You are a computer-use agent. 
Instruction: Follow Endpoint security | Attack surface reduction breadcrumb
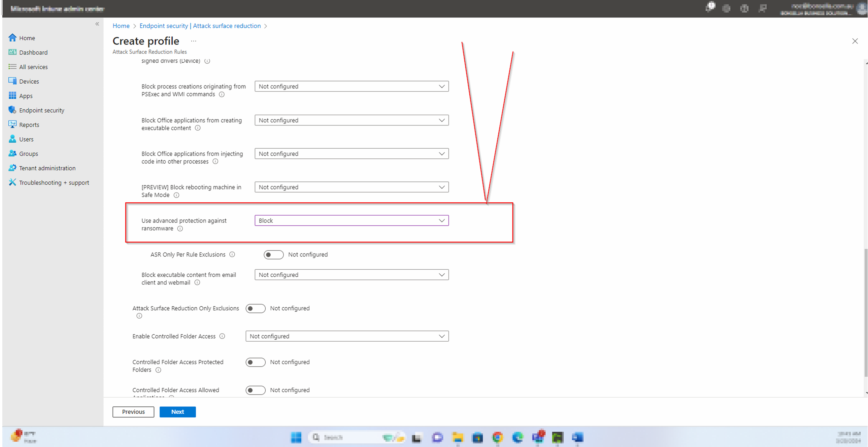point(200,26)
